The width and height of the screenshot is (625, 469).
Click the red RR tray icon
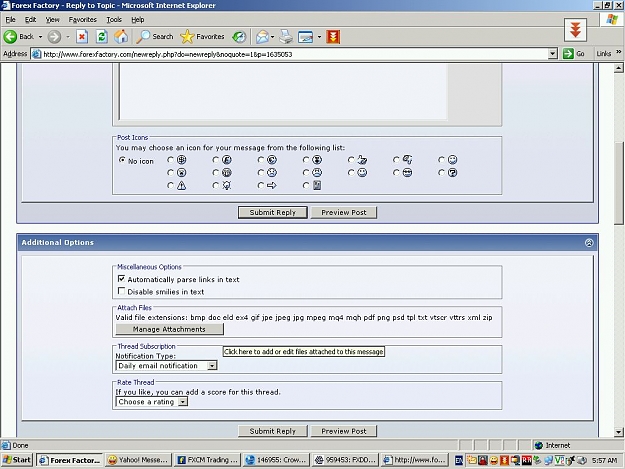pyautogui.click(x=527, y=460)
